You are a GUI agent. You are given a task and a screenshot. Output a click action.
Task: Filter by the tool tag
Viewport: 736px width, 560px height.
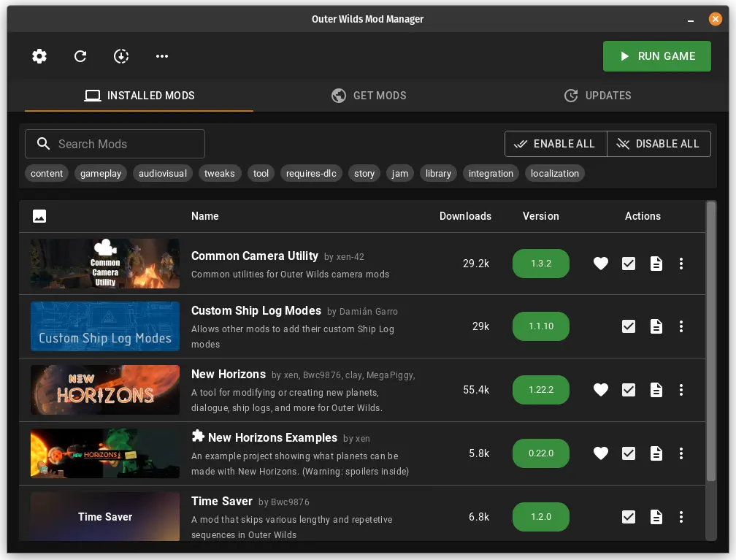coord(261,173)
